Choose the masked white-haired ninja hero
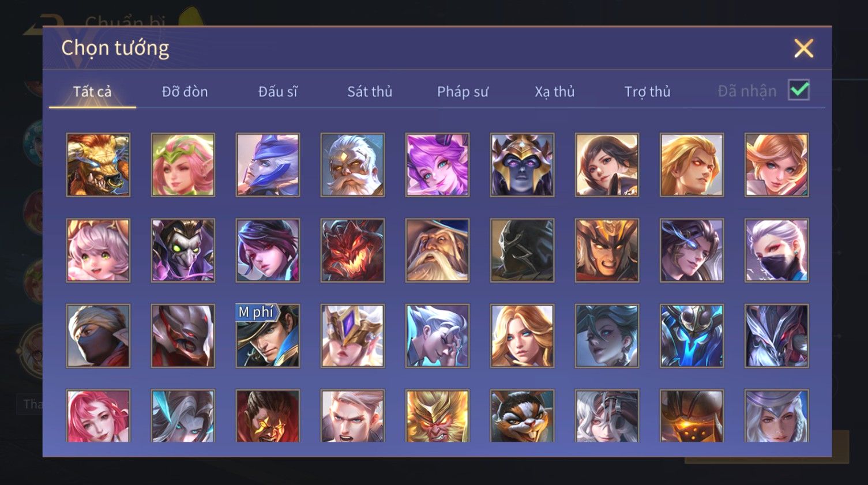This screenshot has height=485, width=868. point(776,250)
